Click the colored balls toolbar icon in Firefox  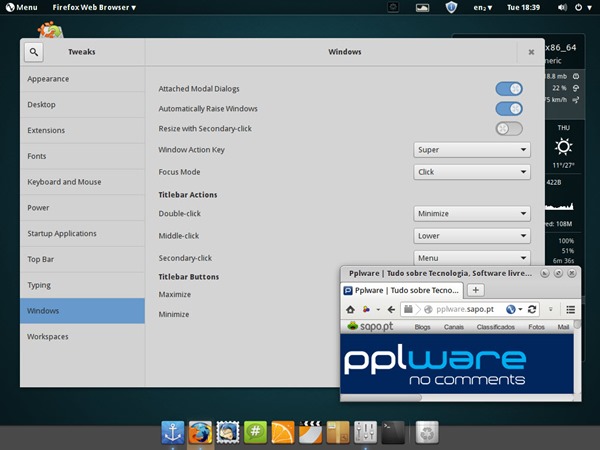point(366,310)
